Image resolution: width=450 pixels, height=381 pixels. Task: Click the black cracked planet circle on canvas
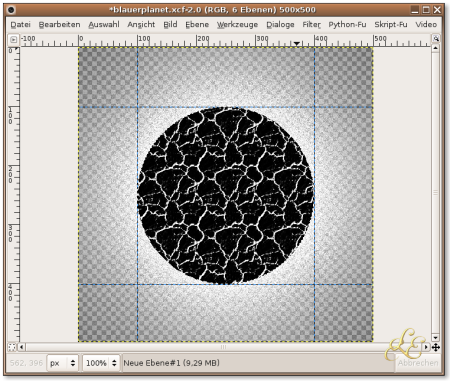pos(226,196)
